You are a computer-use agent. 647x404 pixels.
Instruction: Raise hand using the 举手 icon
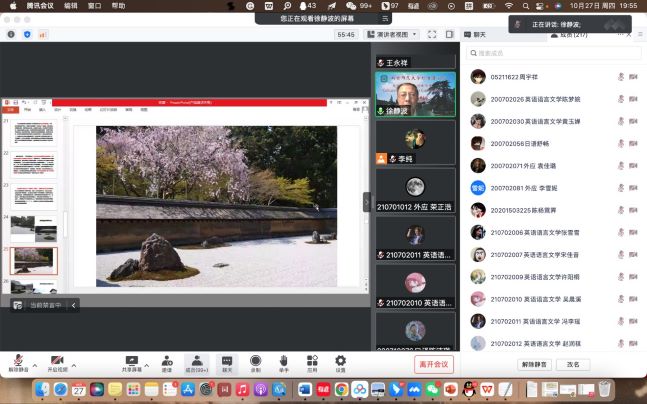click(x=284, y=360)
